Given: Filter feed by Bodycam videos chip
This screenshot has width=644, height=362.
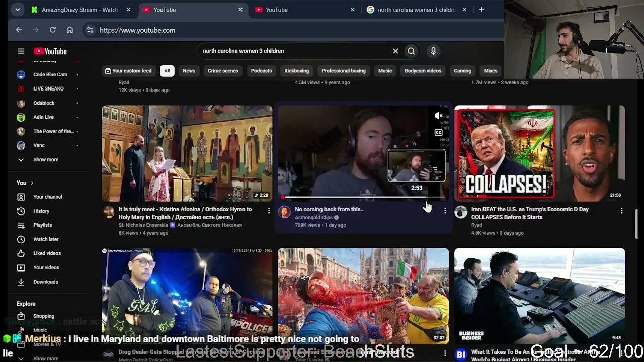Looking at the screenshot, I should (423, 71).
